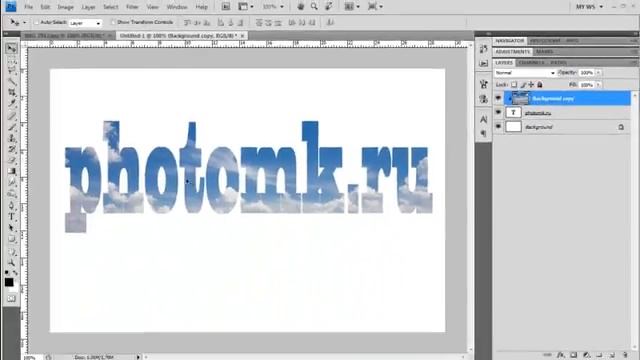Launch Bridge from the application bar
Viewport: 640px width, 360px height.
point(226,7)
